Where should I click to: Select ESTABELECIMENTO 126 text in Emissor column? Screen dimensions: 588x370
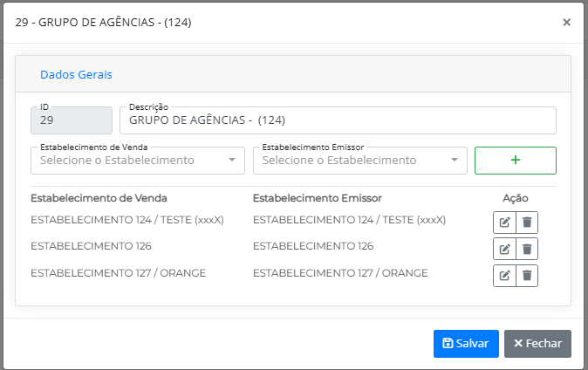313,246
